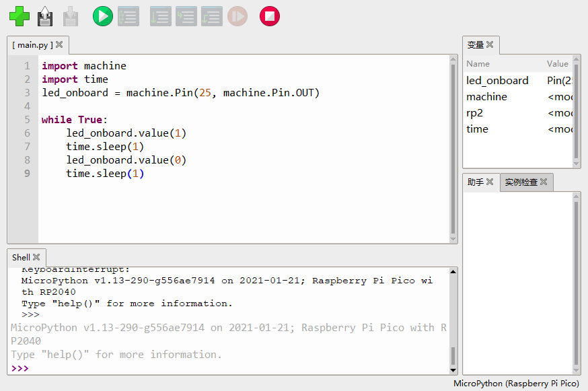Image resolution: width=588 pixels, height=391 pixels.
Task: Click the Step into icon
Action: (x=186, y=15)
